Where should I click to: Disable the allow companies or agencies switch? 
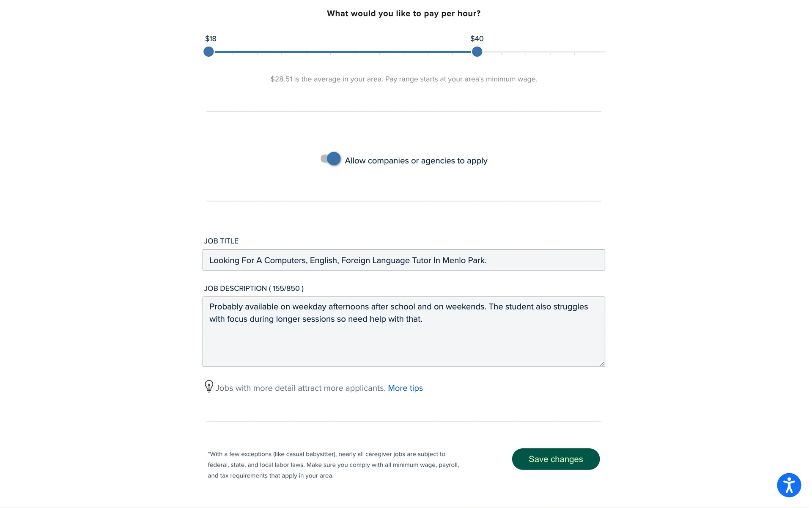tap(331, 159)
